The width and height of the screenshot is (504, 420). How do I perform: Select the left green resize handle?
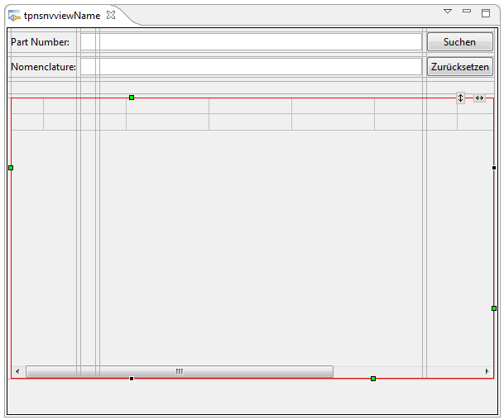click(11, 168)
